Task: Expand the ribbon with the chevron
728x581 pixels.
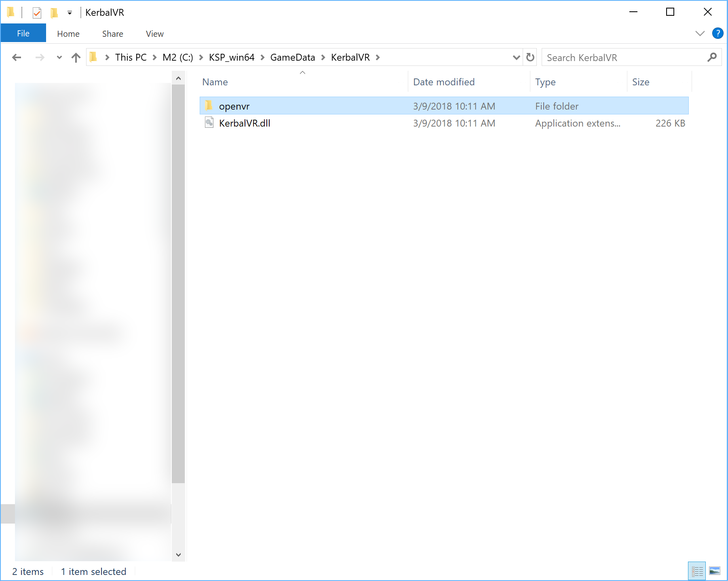Action: tap(700, 34)
